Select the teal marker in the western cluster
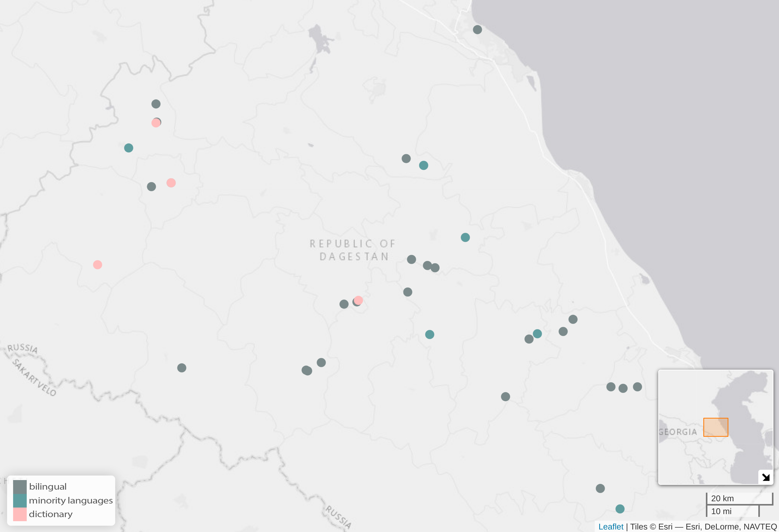 tap(129, 148)
